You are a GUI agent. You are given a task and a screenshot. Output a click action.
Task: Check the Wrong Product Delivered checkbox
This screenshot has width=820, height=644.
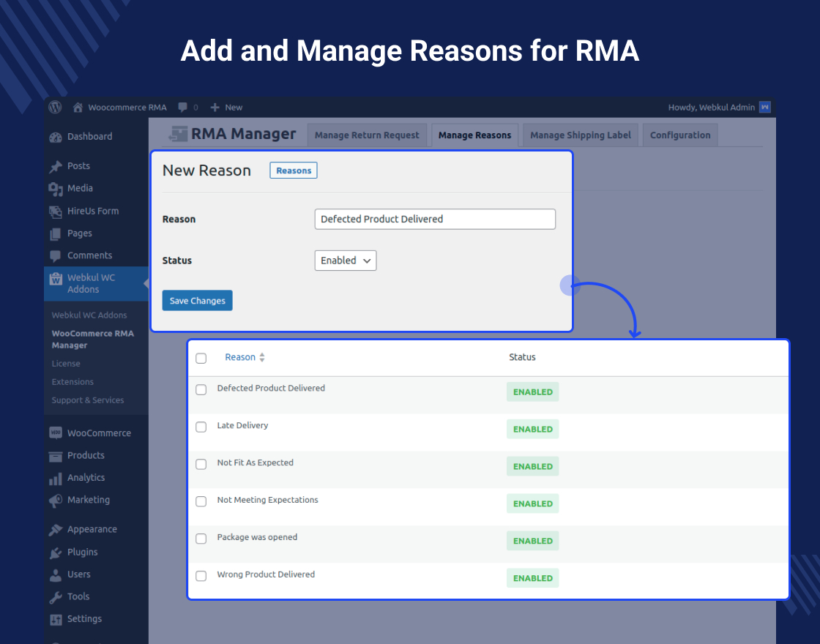point(201,575)
